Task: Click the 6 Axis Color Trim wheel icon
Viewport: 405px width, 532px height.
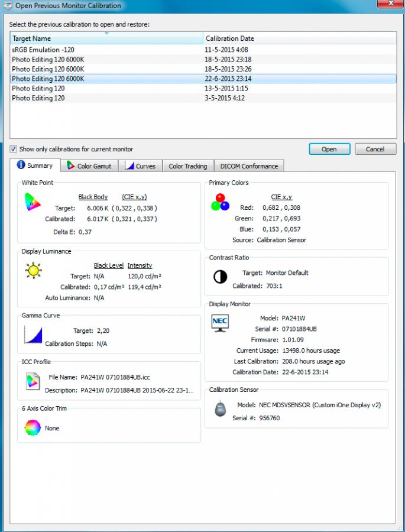Action: [x=33, y=427]
